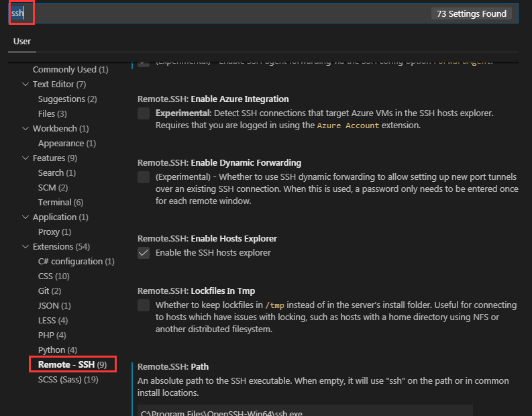Uncheck Enable Hosts Explorer checkbox
Screen dimensions: 532x416
[144, 253]
